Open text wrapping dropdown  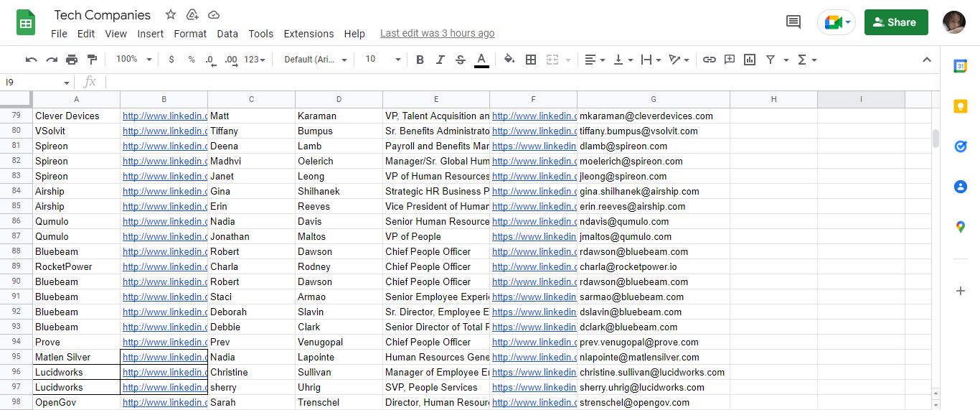point(650,60)
